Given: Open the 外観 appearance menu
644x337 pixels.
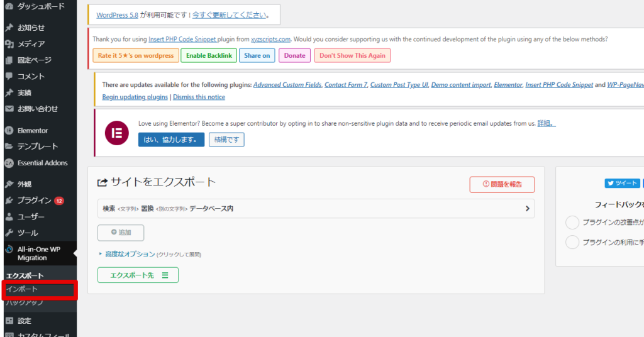Looking at the screenshot, I should click(25, 184).
